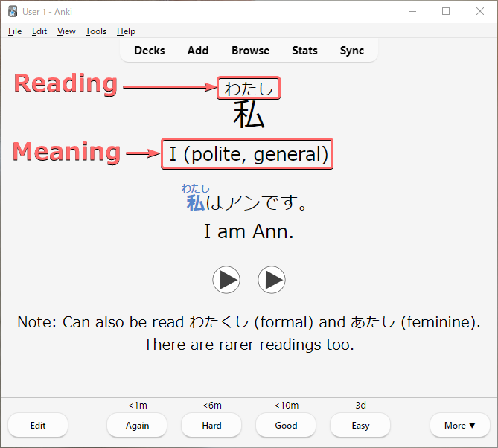Click the blue furigana わたし above sentence

[x=195, y=188]
